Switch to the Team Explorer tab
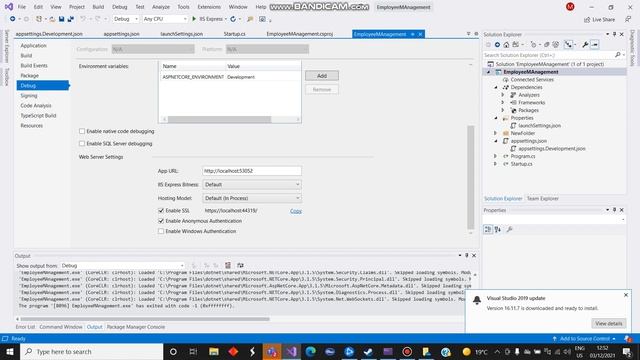Screen dimensions: 640x360 542,198
